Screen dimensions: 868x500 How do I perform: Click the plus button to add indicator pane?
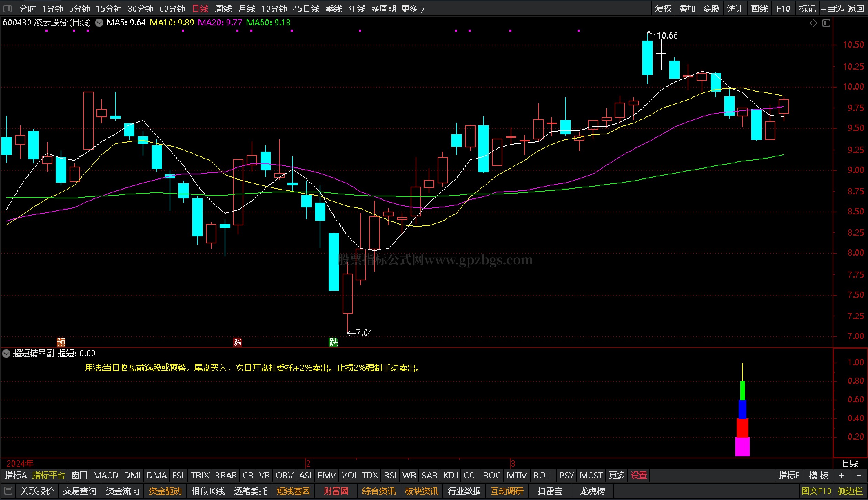pos(842,476)
